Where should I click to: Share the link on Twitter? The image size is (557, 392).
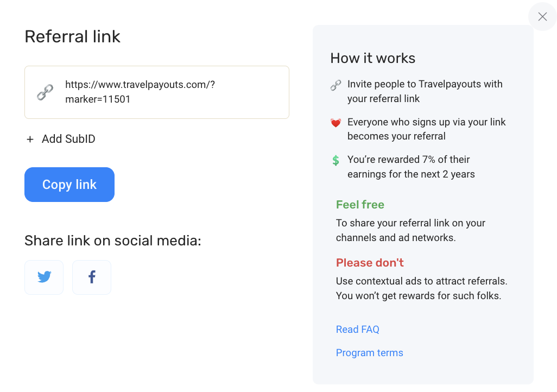coord(44,277)
